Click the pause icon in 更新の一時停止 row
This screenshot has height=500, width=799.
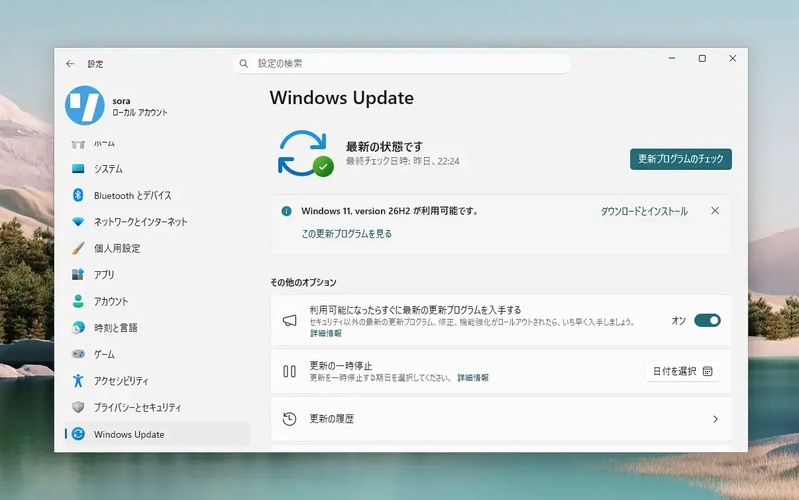coord(289,371)
